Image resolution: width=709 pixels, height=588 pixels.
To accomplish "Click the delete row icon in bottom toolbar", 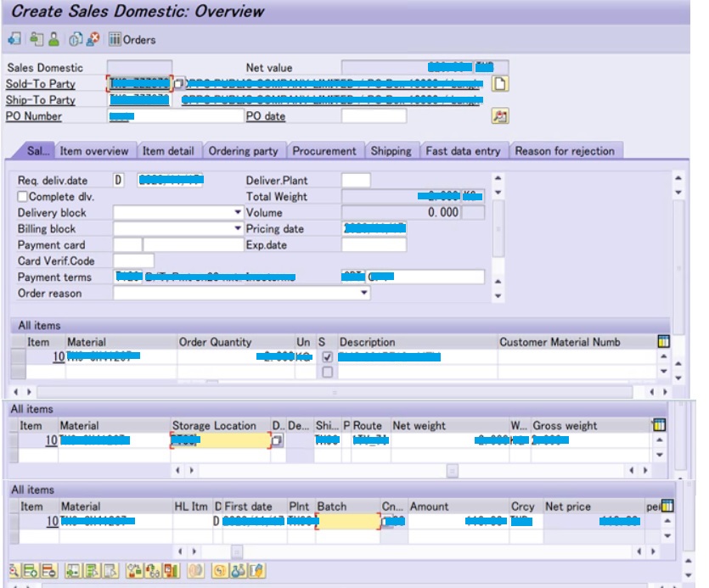I will [49, 570].
